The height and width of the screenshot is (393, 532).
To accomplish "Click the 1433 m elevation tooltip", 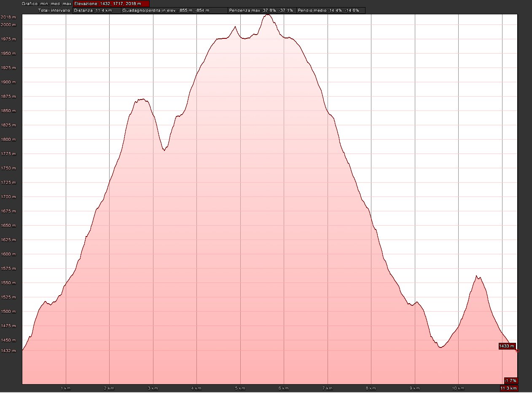I will (507, 346).
